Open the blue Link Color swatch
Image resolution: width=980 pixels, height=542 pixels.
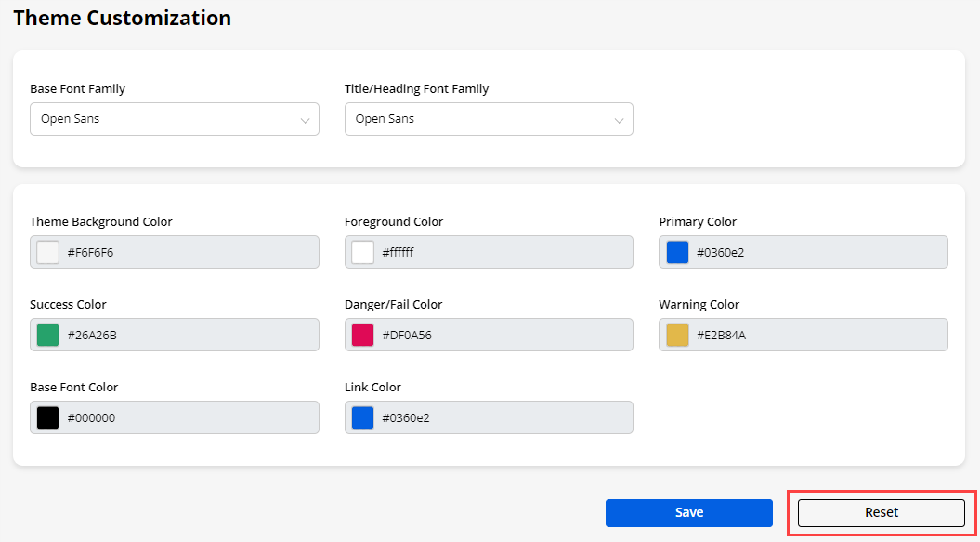(x=362, y=417)
